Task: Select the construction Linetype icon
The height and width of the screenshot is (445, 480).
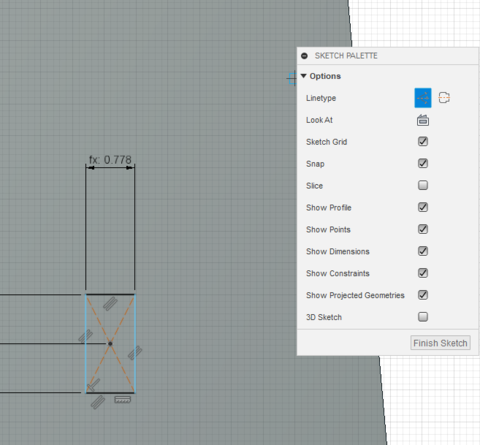Action: pos(444,98)
